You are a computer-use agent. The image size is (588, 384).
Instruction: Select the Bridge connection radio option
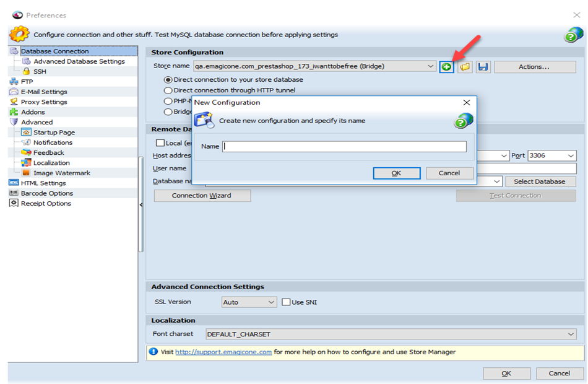point(168,111)
